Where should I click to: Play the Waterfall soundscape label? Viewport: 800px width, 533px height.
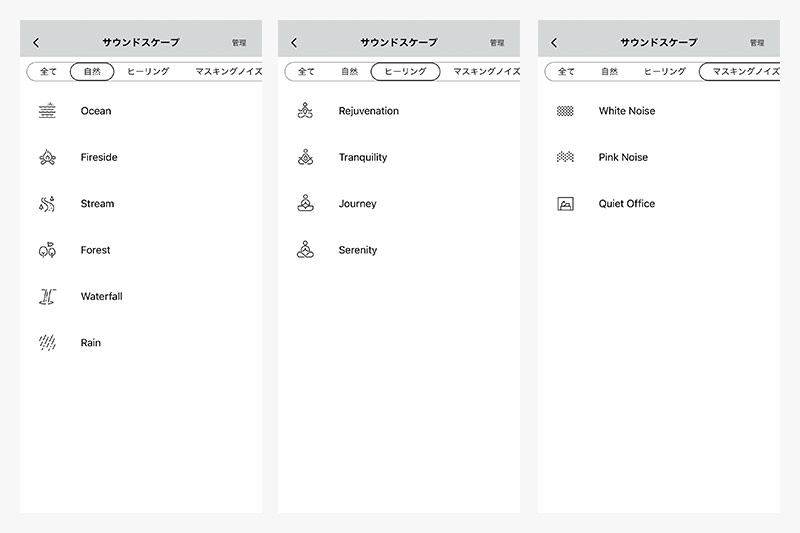click(x=102, y=296)
